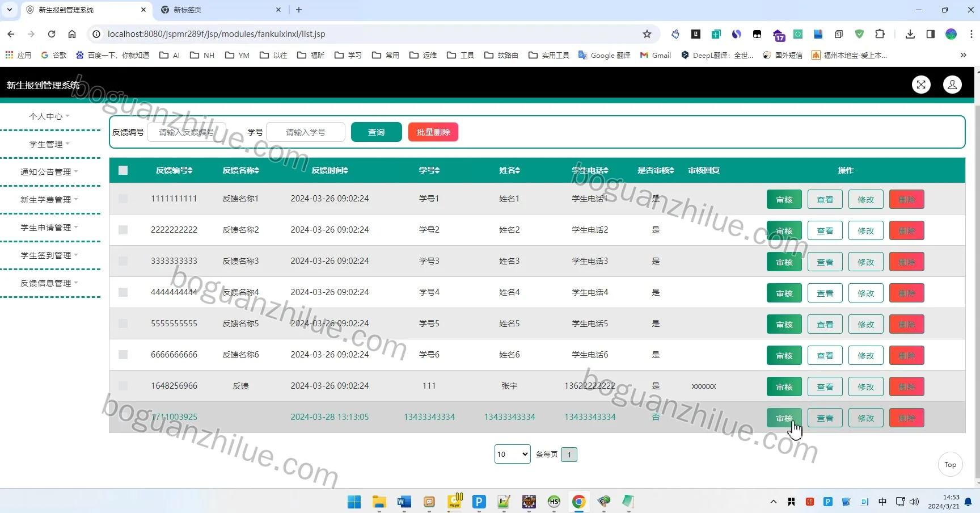Open Chrome icon in taskbar
Image resolution: width=980 pixels, height=513 pixels.
[x=578, y=502]
